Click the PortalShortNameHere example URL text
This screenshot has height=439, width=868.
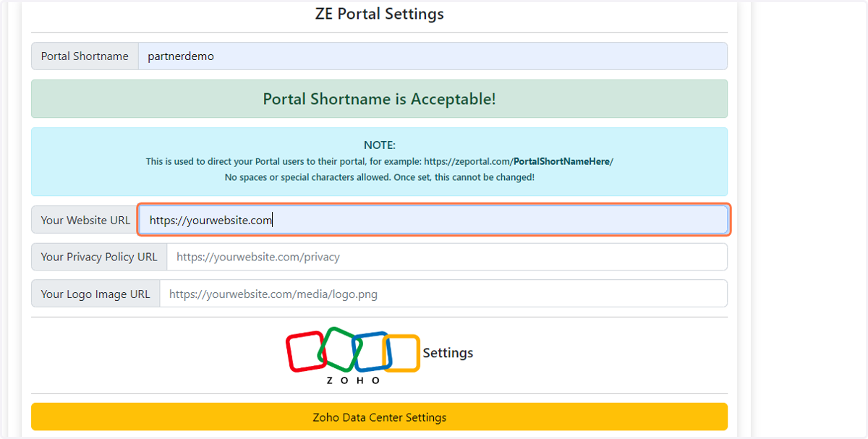561,161
